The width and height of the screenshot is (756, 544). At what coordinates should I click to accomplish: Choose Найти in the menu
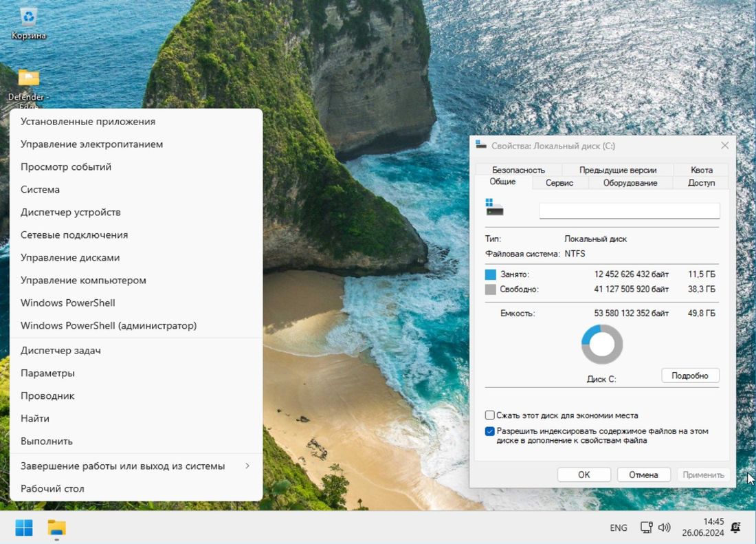[136, 419]
